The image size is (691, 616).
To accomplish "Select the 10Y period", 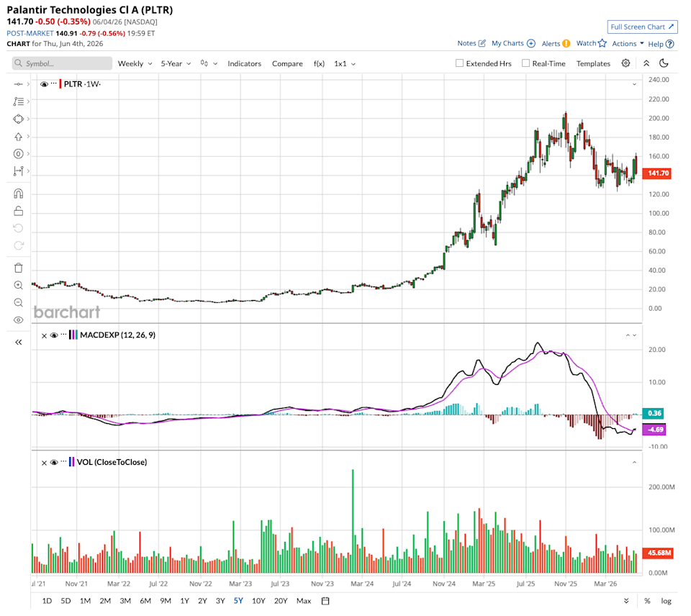I will (x=258, y=601).
